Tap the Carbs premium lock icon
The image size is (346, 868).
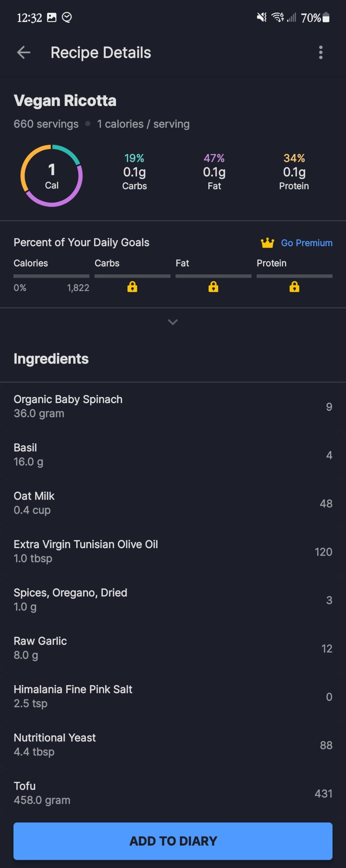(132, 287)
